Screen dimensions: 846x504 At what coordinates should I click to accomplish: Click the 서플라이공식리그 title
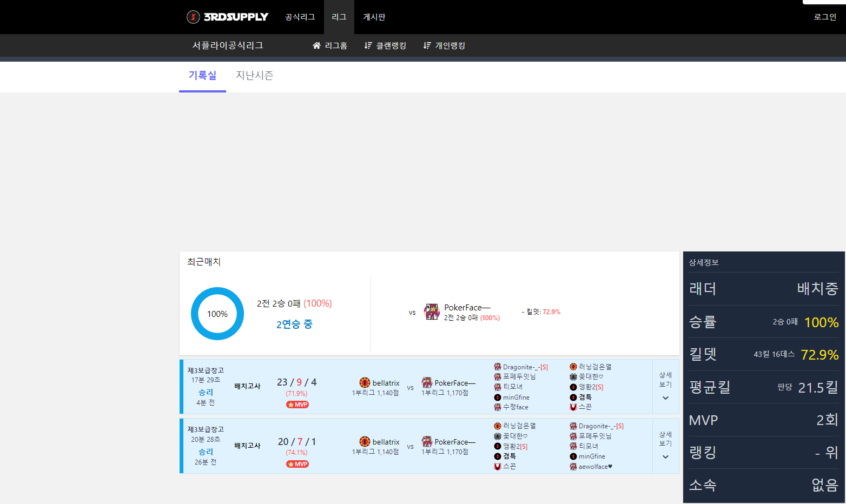click(x=228, y=46)
